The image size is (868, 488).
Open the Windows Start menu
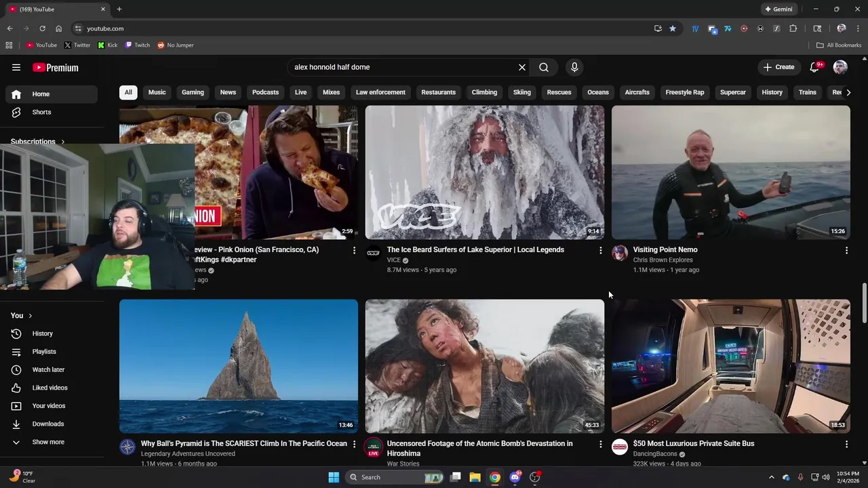point(334,477)
